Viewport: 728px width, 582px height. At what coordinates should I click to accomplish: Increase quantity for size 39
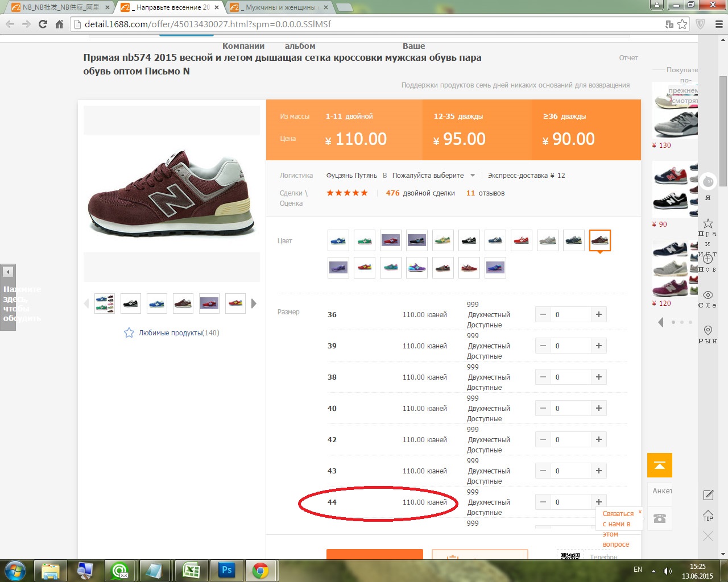pos(599,346)
